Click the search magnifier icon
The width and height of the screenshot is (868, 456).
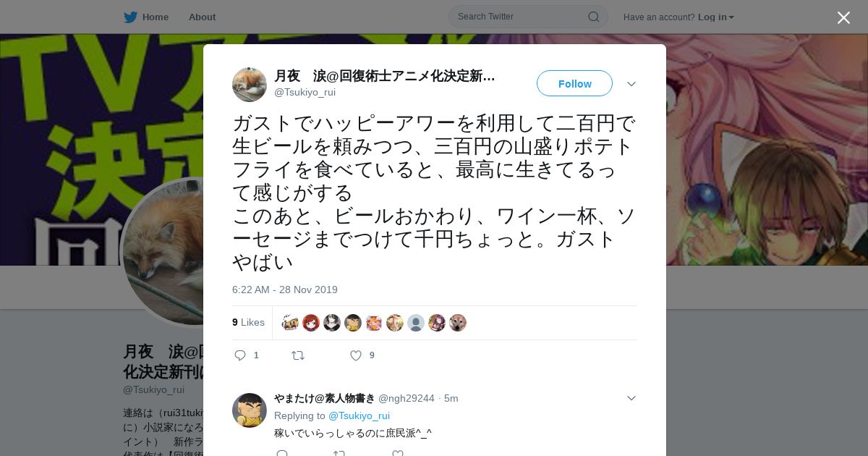593,17
